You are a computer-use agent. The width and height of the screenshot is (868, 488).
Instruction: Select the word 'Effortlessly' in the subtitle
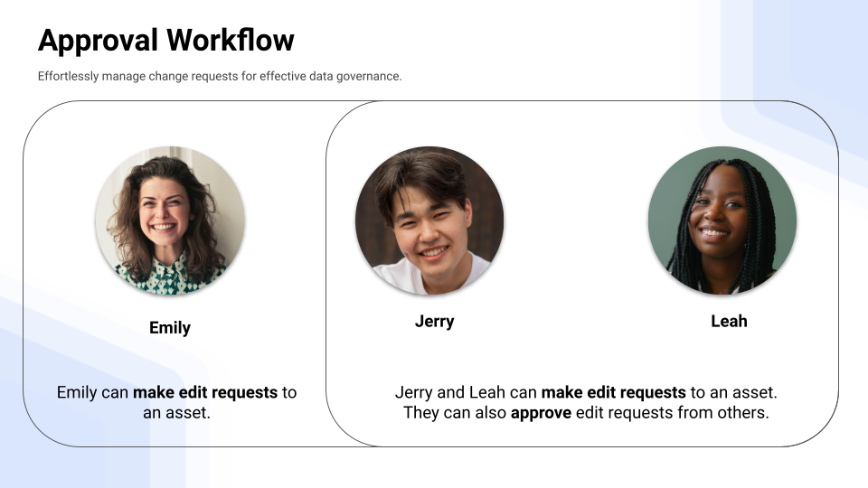[68, 77]
